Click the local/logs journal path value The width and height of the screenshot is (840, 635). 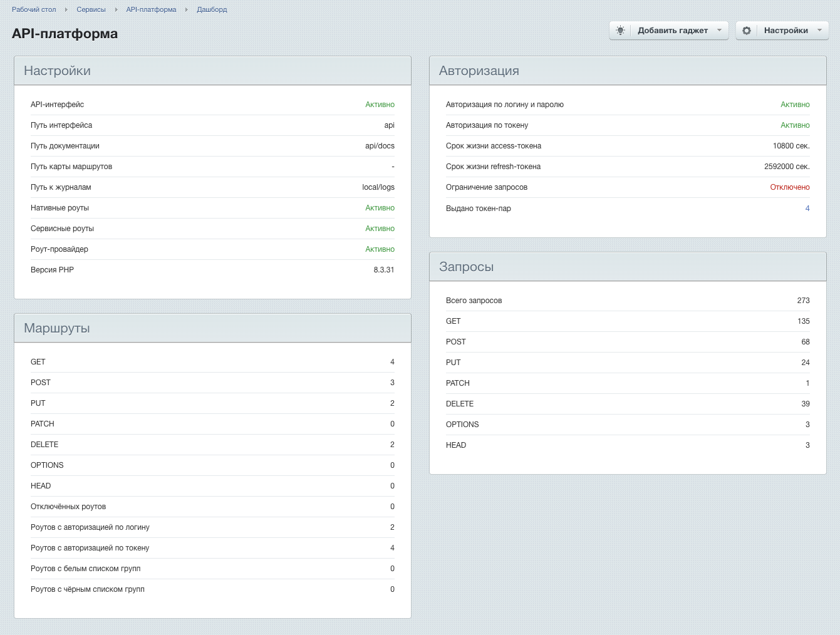378,187
